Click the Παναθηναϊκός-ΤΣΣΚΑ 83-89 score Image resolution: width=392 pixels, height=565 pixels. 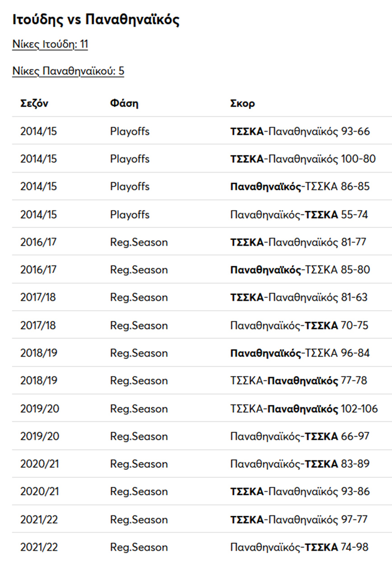click(x=300, y=464)
